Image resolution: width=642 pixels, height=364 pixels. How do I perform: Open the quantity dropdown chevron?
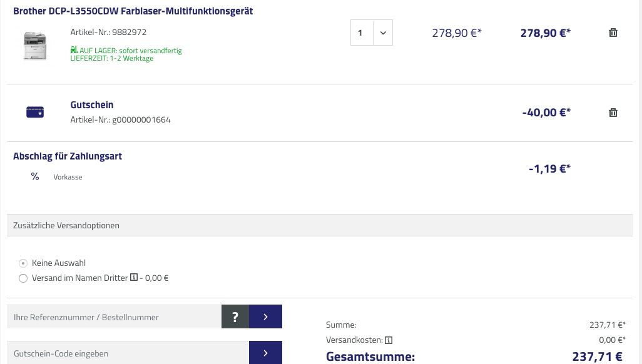tap(383, 33)
